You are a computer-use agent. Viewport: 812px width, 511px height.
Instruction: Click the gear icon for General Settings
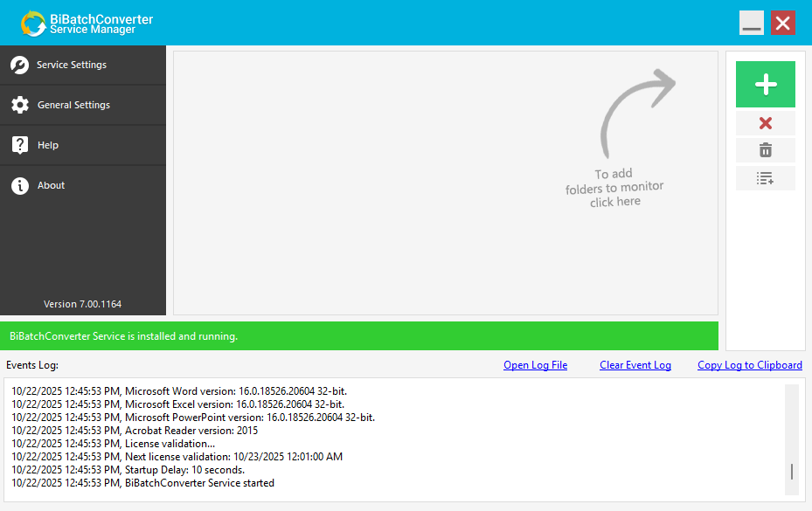(x=19, y=105)
